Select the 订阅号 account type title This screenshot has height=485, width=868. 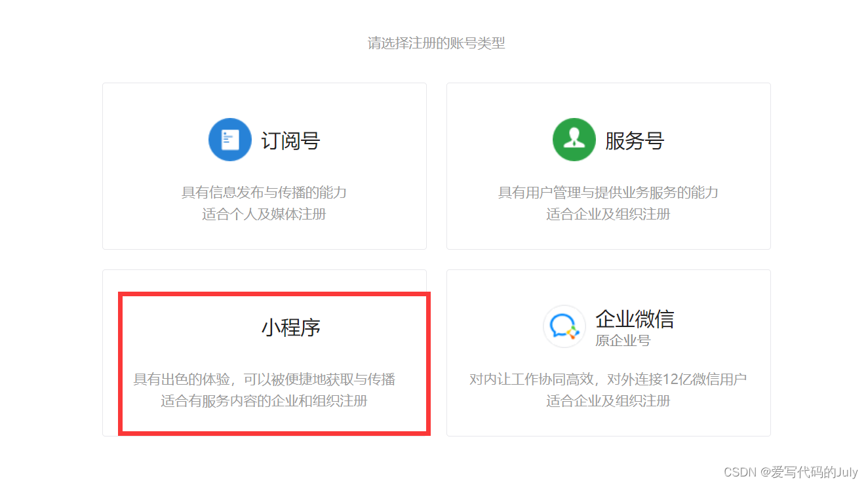click(290, 140)
